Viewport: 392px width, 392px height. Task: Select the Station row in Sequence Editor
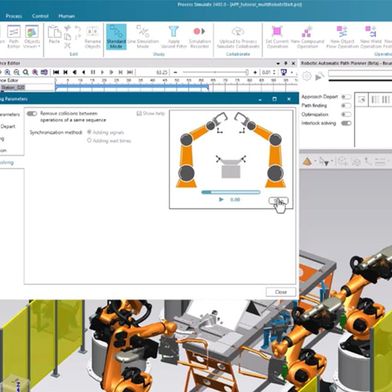[x=12, y=87]
